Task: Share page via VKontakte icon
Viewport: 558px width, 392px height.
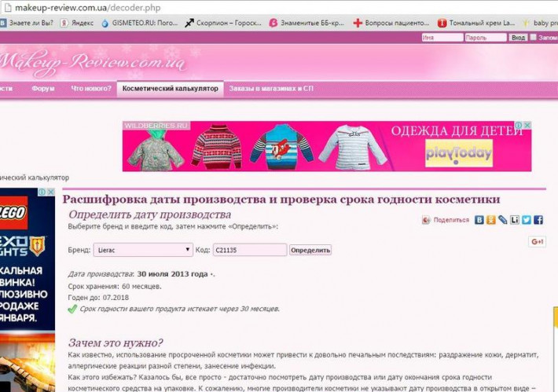Action: pyautogui.click(x=479, y=220)
